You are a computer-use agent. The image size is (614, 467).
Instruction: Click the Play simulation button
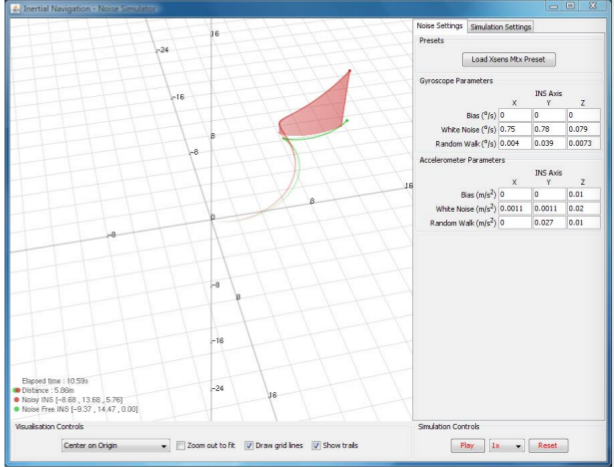(467, 445)
